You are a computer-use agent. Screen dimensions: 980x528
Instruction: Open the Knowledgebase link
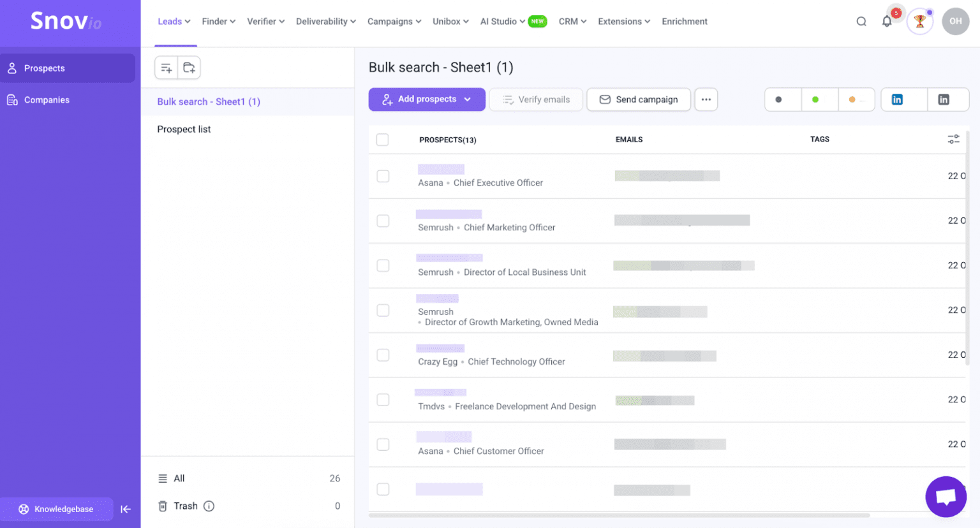[x=57, y=509]
